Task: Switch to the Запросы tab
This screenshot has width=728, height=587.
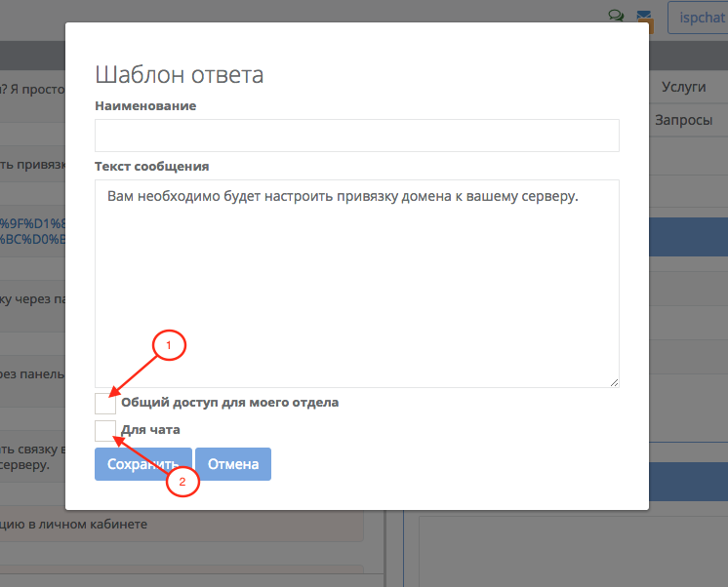Action: [683, 120]
